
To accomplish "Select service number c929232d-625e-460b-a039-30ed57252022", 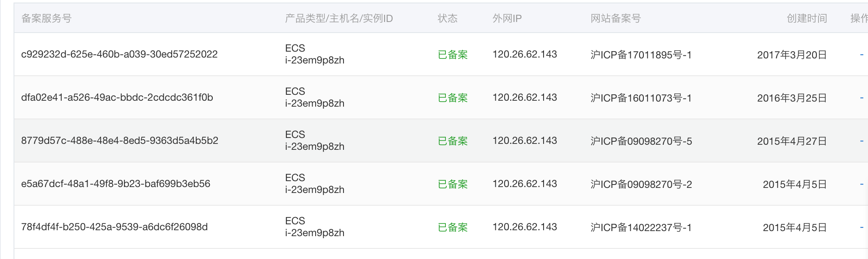I will (119, 55).
